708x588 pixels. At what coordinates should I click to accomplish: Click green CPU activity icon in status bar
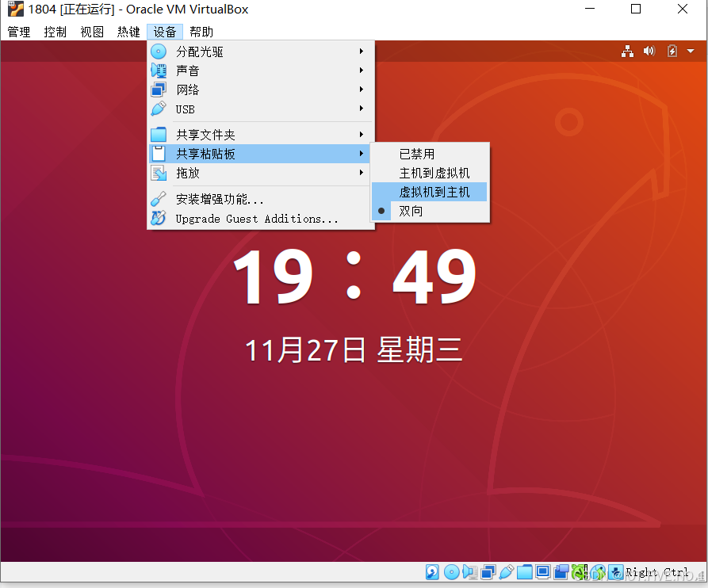(580, 572)
